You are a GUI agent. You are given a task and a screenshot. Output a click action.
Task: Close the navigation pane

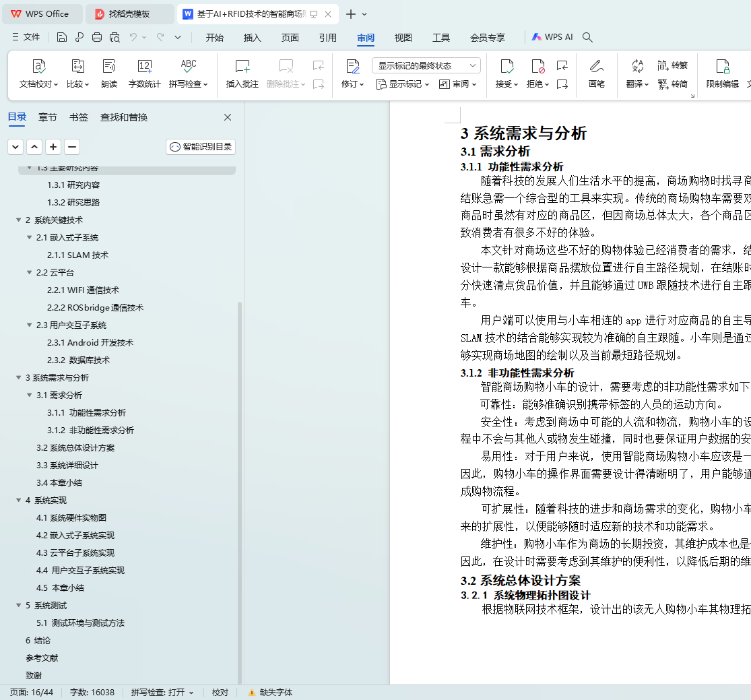[x=228, y=117]
